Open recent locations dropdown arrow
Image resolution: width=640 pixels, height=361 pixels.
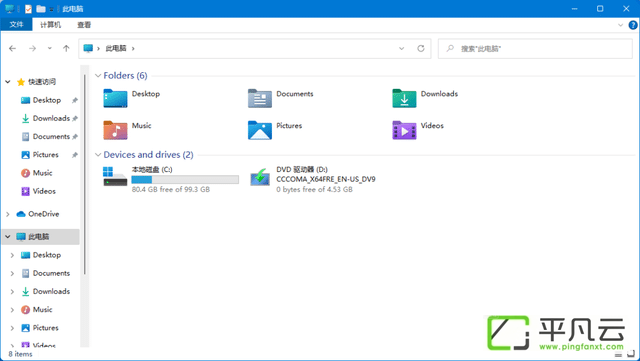tap(49, 49)
